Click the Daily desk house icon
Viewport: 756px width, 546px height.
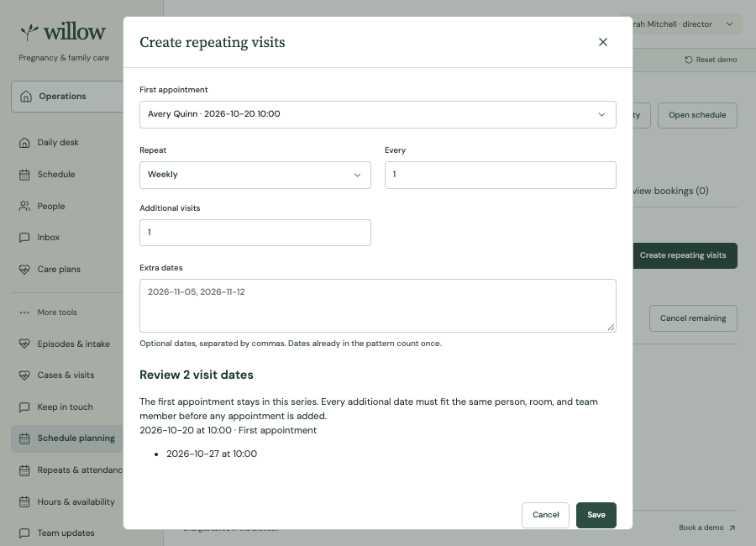coord(24,143)
